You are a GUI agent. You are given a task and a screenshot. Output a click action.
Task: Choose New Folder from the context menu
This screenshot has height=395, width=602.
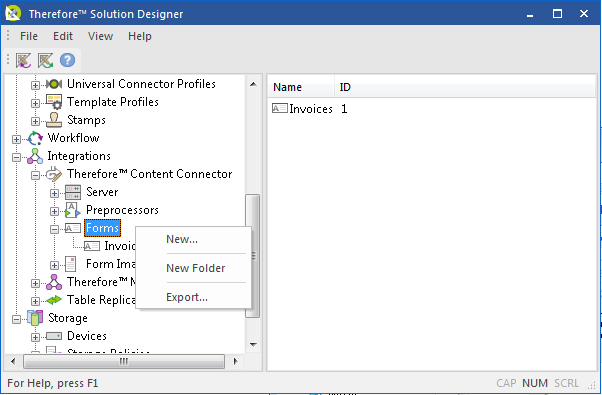194,268
